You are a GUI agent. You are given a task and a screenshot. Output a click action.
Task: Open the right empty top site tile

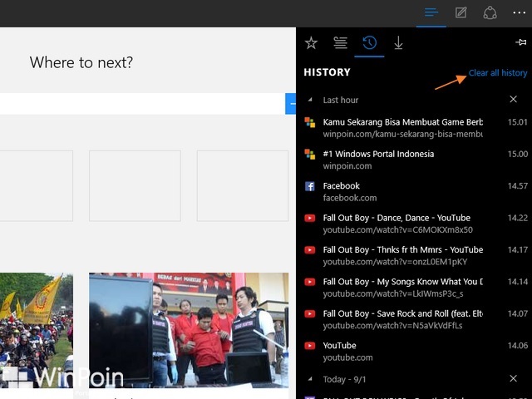(243, 186)
